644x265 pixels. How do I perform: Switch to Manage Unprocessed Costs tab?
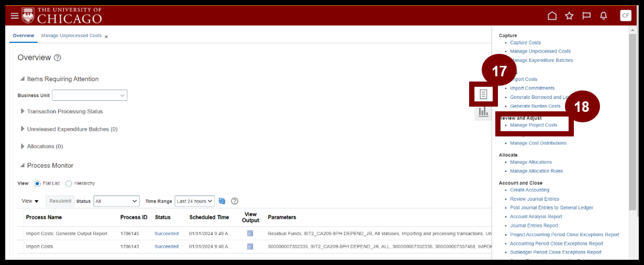click(x=71, y=36)
